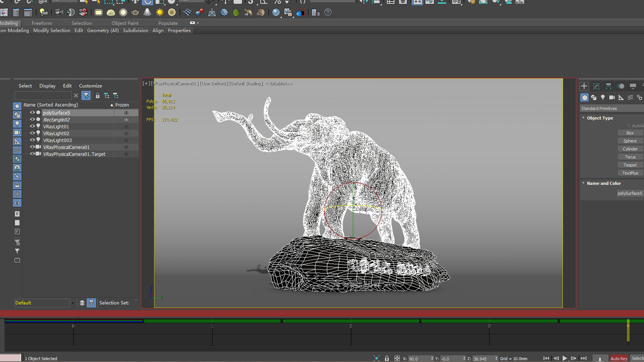Image resolution: width=644 pixels, height=362 pixels.
Task: Toggle display frozen objects snowflake filter
Action: coord(17,194)
